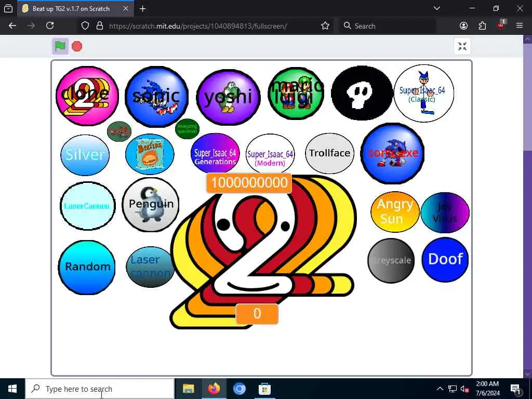532x399 pixels.
Task: Pick the sonic.exe character circle
Action: point(393,153)
